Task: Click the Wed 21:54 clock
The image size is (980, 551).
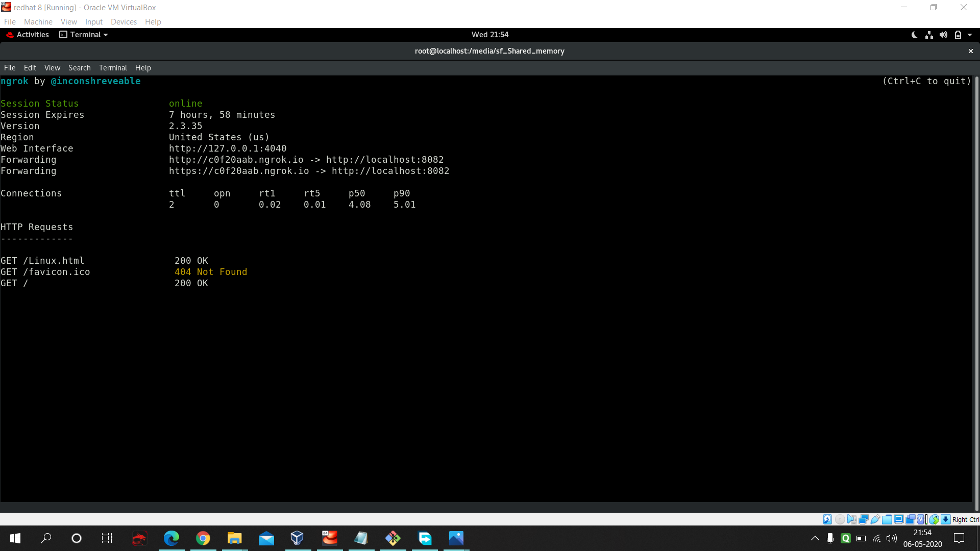Action: click(x=489, y=35)
